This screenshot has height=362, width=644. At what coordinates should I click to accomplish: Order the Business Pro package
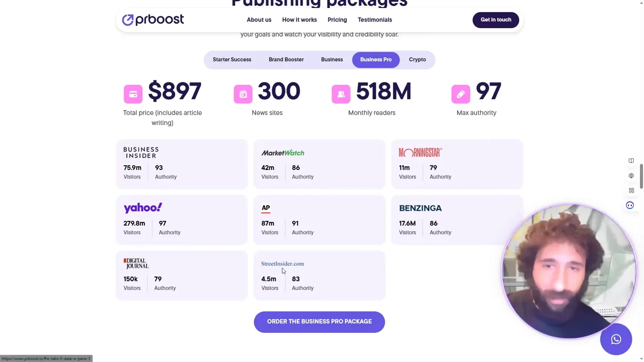point(319,322)
